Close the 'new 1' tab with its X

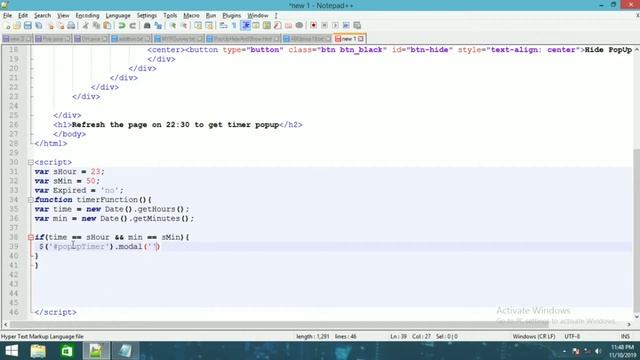[361, 39]
